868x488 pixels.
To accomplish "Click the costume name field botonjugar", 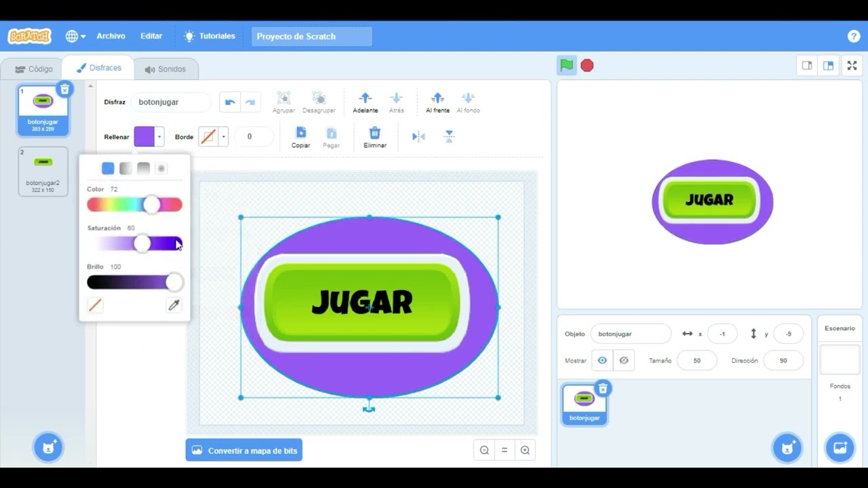I will point(171,102).
